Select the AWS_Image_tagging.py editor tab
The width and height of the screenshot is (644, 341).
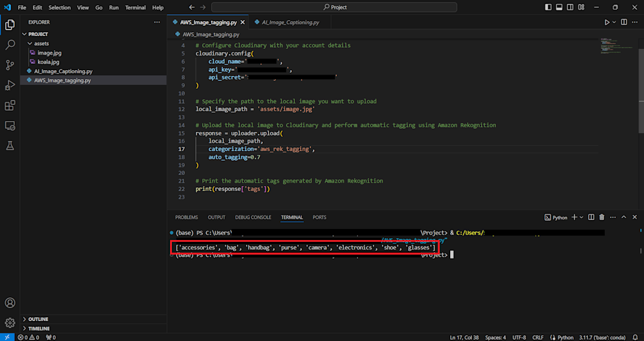pyautogui.click(x=208, y=22)
